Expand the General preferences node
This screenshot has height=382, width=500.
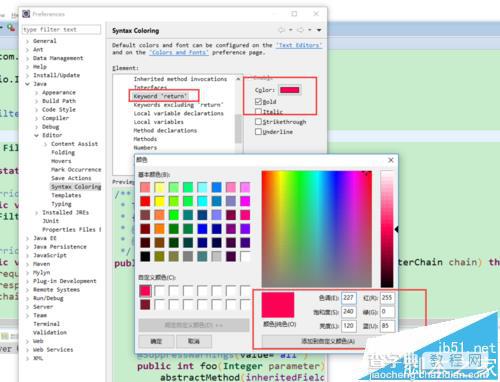click(x=28, y=41)
